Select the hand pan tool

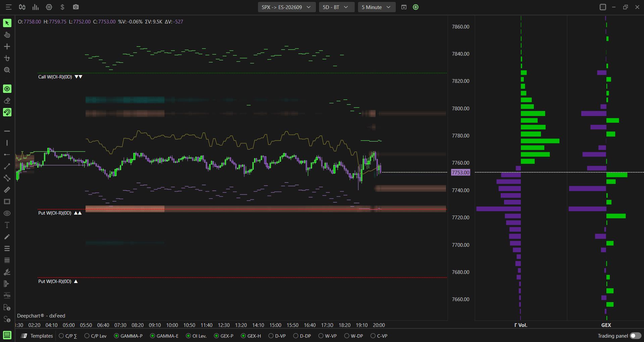tap(7, 35)
